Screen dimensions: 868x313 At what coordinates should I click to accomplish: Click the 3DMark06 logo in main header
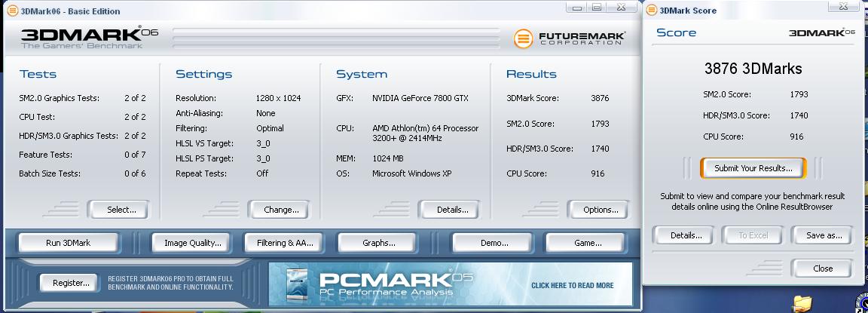click(x=89, y=38)
